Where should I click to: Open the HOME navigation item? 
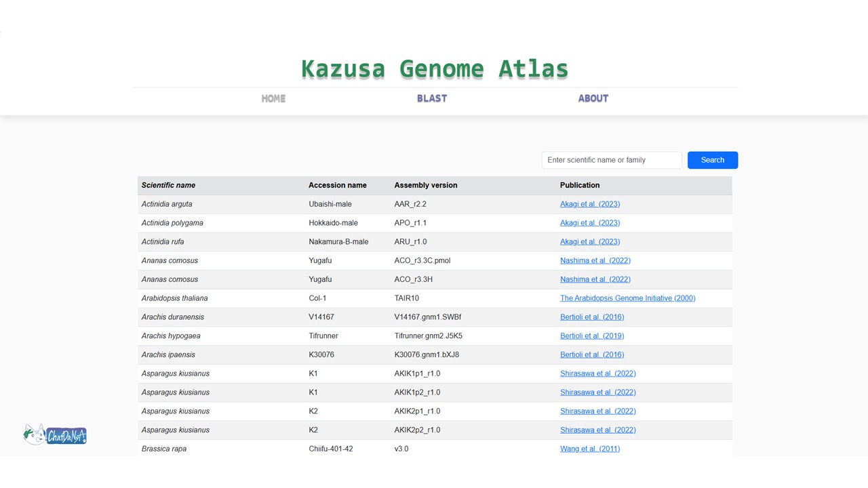pos(273,98)
